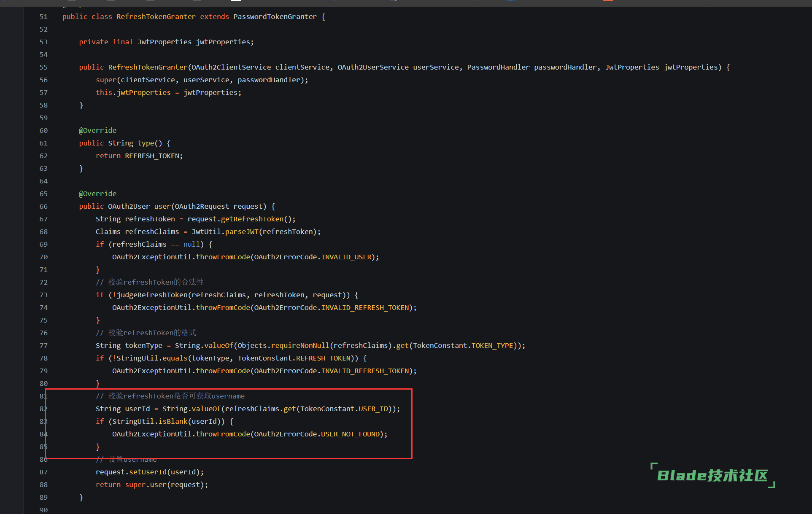Click the INVALID_USER error code constant

point(346,257)
